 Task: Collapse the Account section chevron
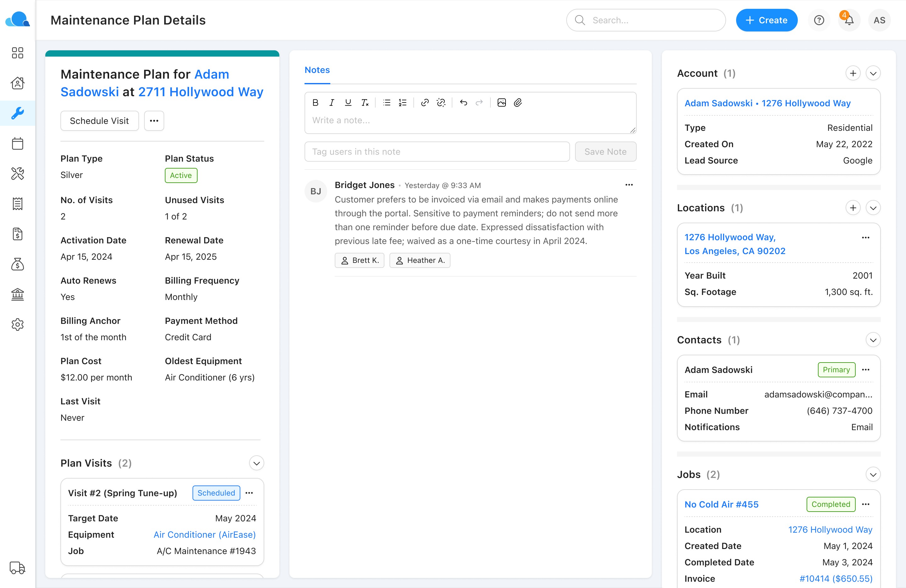(873, 74)
